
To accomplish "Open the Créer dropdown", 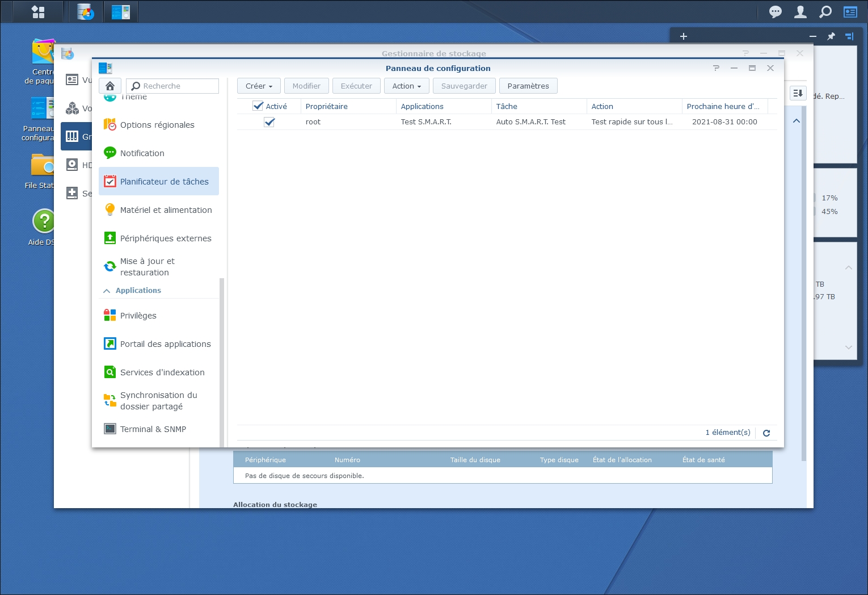I will 259,86.
